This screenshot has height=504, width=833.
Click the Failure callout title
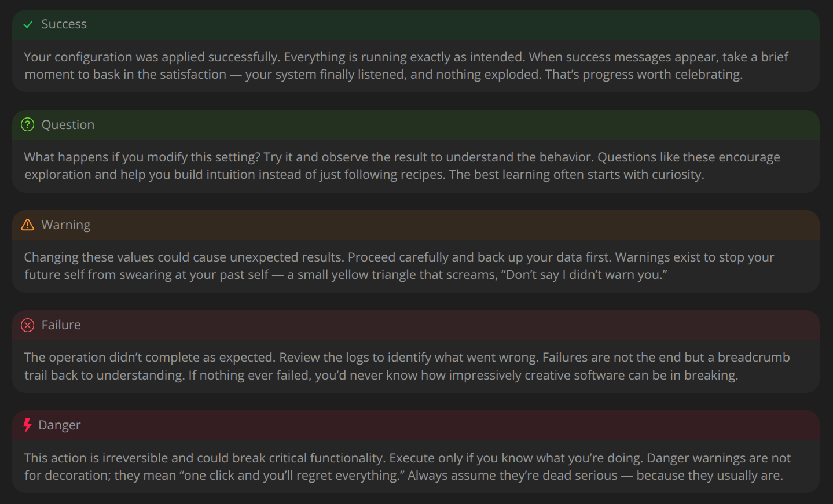[61, 325]
